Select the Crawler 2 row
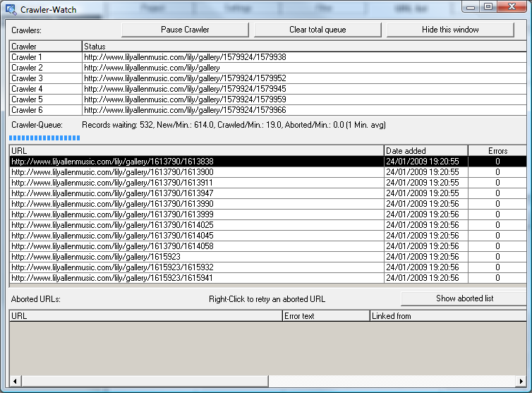The height and width of the screenshot is (393, 532). point(268,68)
